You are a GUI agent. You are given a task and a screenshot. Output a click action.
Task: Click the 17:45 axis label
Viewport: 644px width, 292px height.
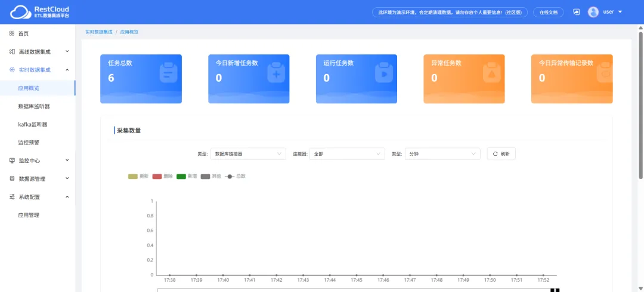coord(357,280)
